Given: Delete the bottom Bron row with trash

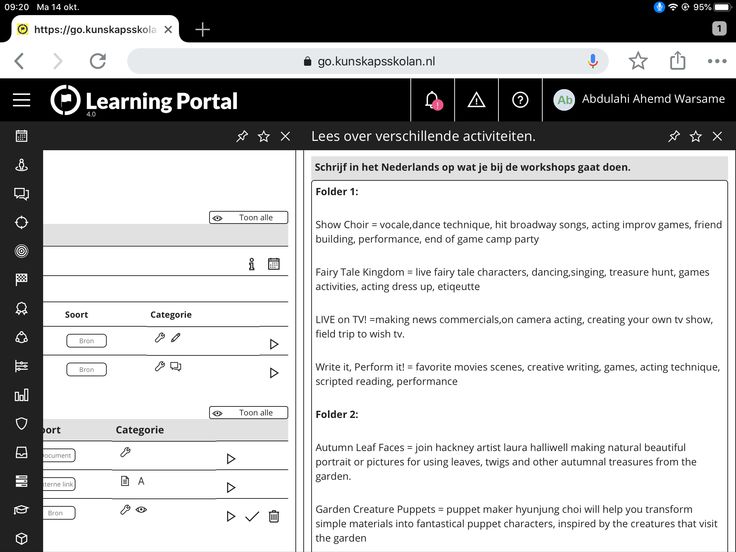Looking at the screenshot, I should click(274, 516).
